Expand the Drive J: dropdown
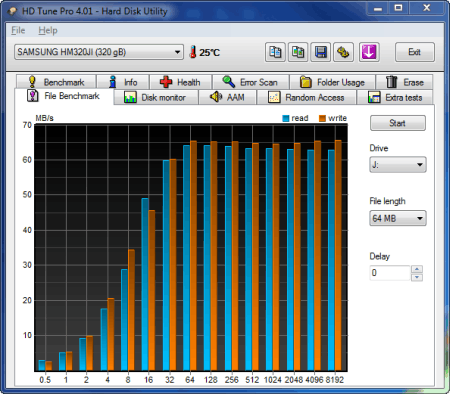The image size is (450, 394). point(398,165)
